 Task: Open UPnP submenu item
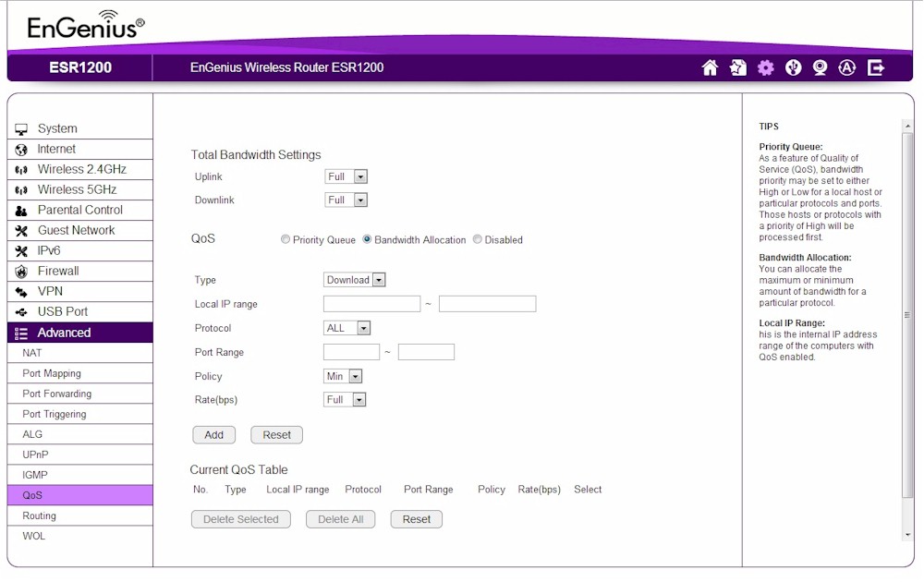[x=80, y=455]
